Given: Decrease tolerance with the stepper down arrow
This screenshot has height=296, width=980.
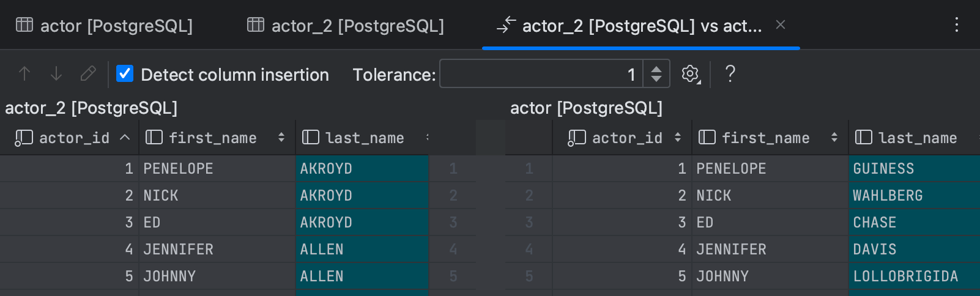Looking at the screenshot, I should pyautogui.click(x=656, y=79).
